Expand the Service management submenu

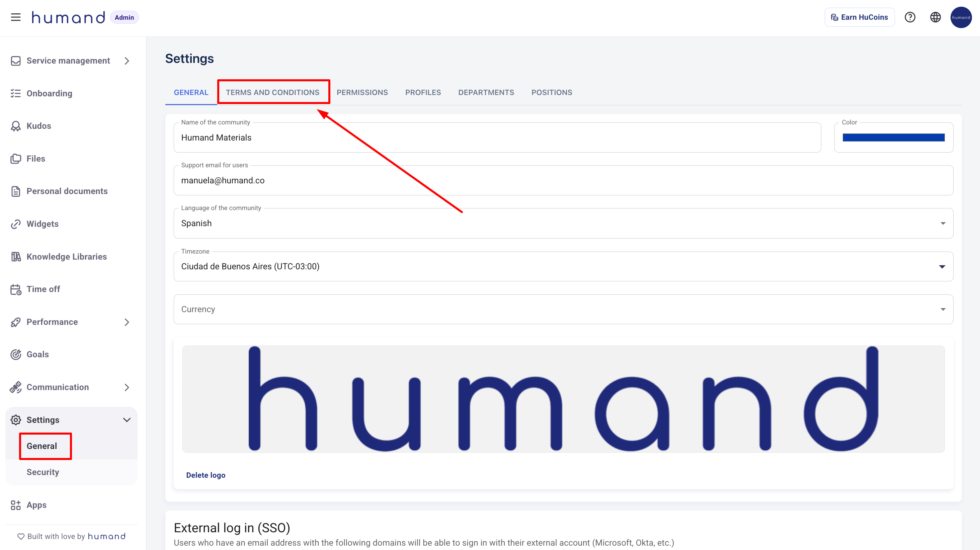(x=127, y=61)
